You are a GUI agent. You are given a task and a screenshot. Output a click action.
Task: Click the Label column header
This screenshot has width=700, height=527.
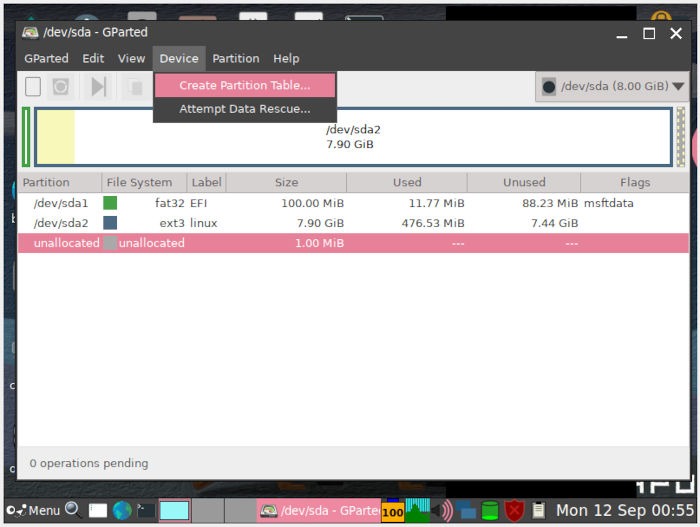tap(206, 182)
